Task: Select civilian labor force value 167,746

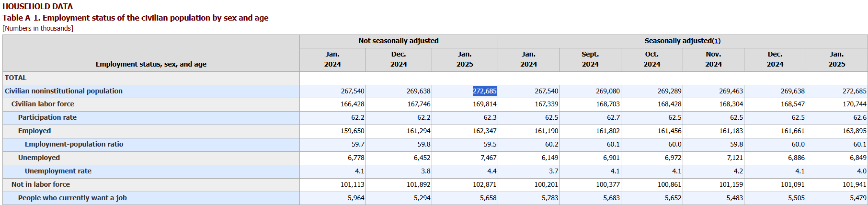Action: (x=419, y=104)
